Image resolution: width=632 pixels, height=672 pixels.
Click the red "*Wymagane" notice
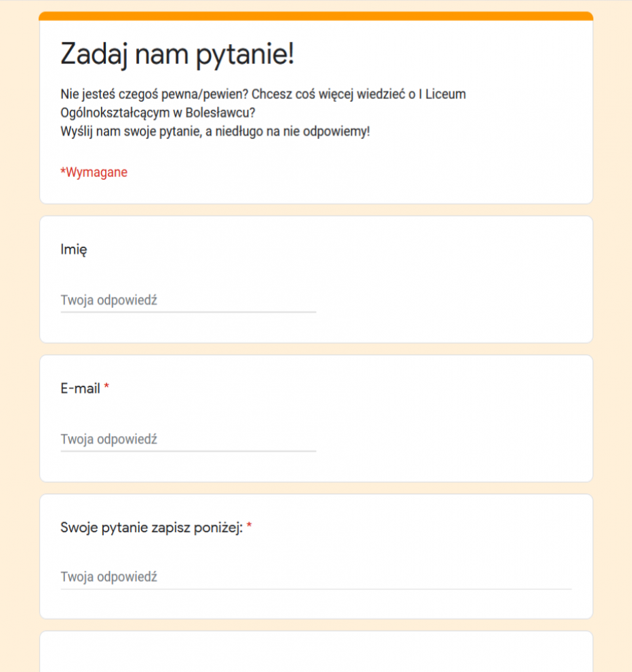(94, 172)
